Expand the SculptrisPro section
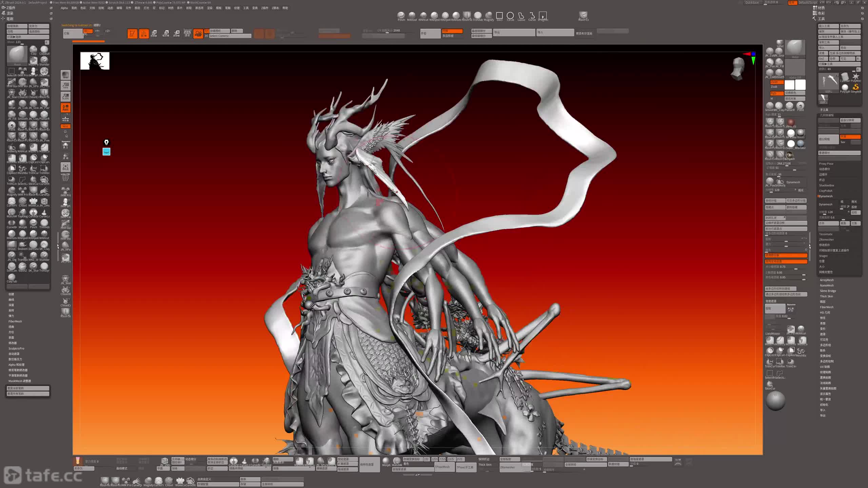Viewport: 868px width, 488px height. tap(16, 348)
